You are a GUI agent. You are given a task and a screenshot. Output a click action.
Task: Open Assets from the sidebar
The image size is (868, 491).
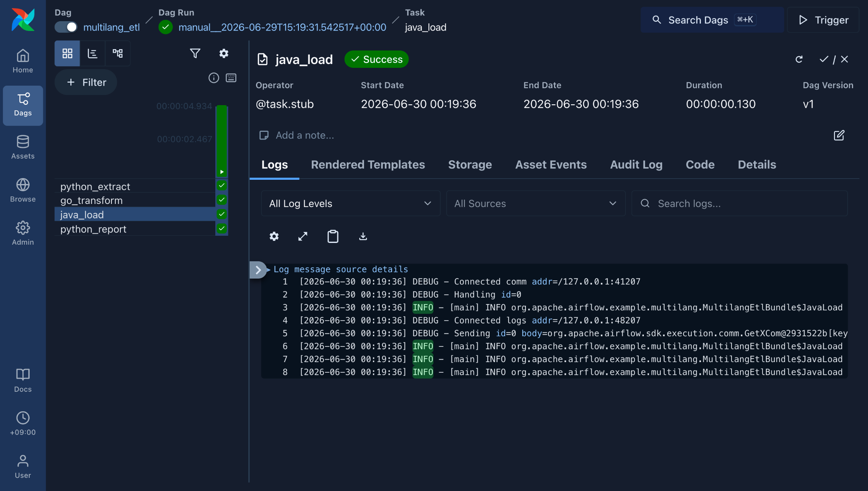click(23, 148)
